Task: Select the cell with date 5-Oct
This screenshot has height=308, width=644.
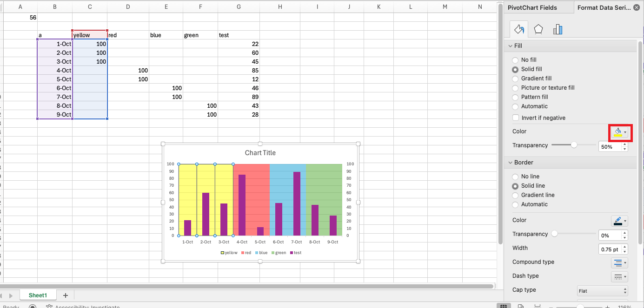Action: coord(55,79)
